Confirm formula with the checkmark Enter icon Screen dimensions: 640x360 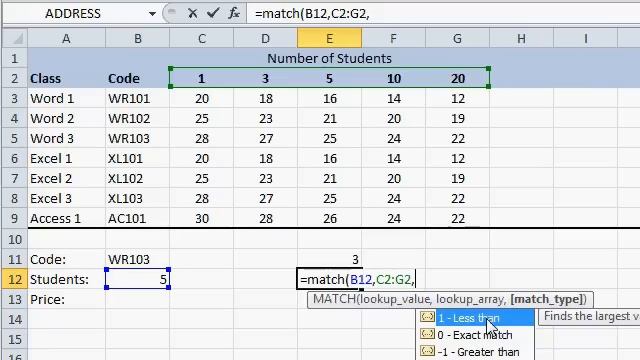tap(213, 13)
